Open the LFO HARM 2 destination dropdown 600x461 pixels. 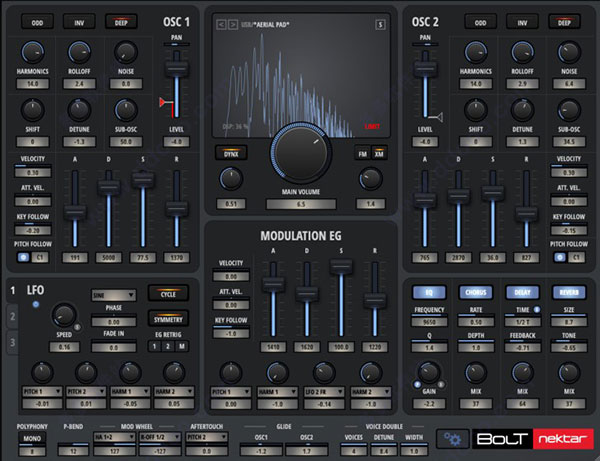[174, 391]
